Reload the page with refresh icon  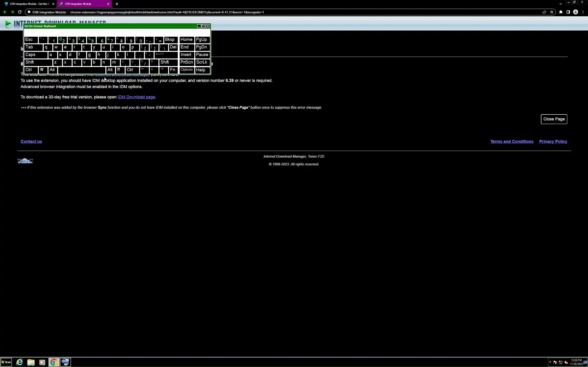pos(20,12)
